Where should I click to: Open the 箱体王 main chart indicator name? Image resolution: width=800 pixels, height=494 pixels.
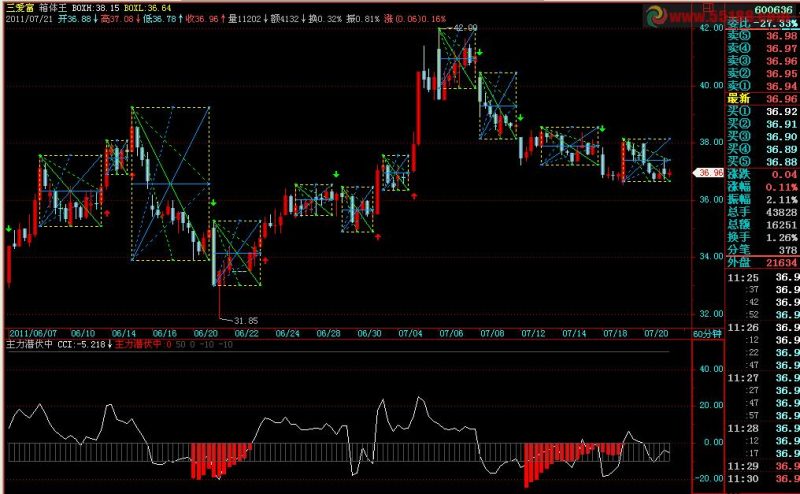pyautogui.click(x=53, y=8)
